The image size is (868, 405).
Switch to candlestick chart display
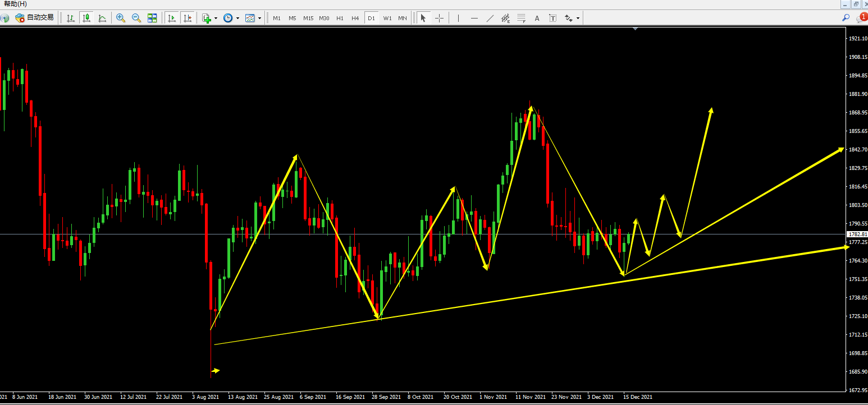(86, 18)
